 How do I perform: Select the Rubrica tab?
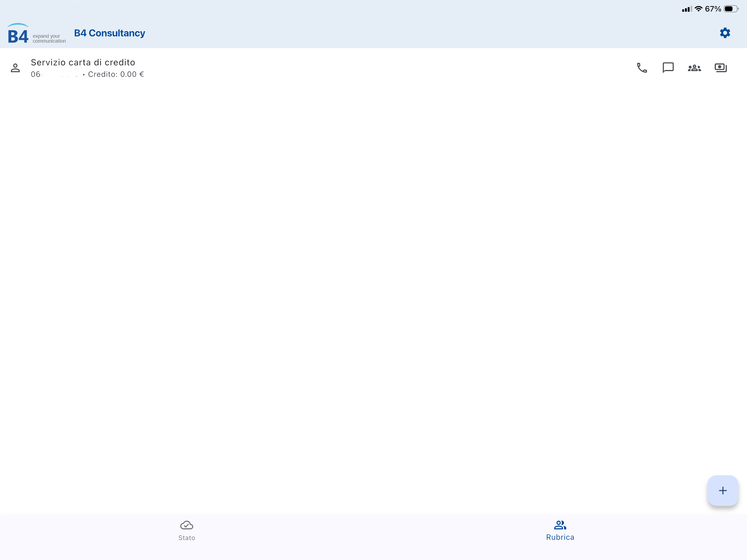point(560,531)
